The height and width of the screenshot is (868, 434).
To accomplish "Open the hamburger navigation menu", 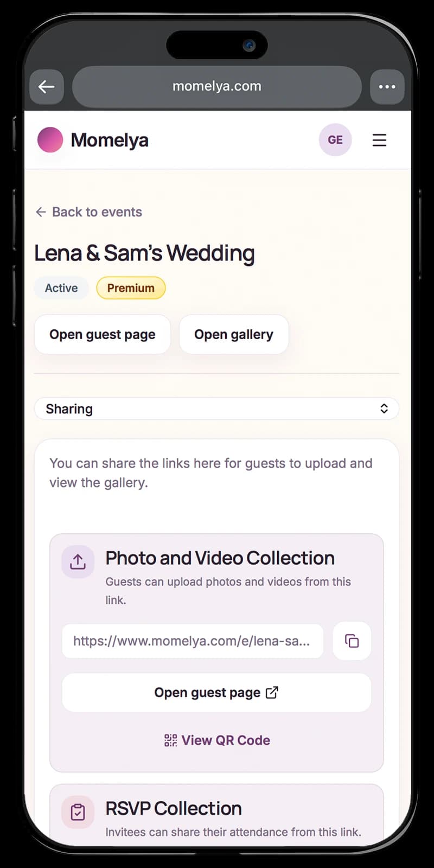I will 379,140.
